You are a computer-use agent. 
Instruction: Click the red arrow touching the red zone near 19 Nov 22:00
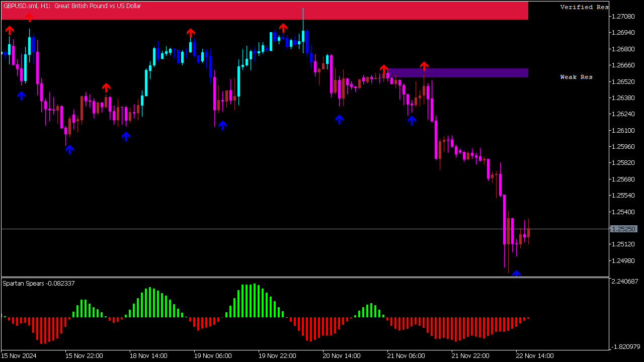coord(283,28)
